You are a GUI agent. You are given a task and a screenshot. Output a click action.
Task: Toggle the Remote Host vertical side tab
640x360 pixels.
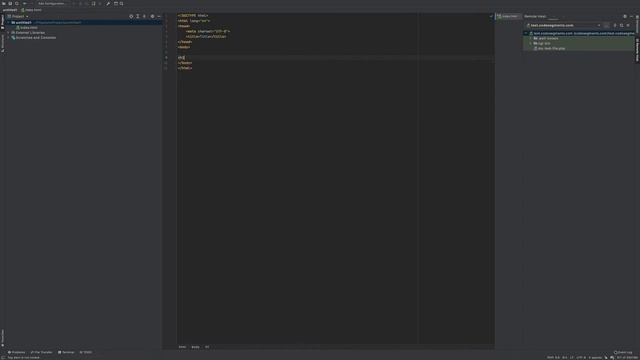(637, 50)
